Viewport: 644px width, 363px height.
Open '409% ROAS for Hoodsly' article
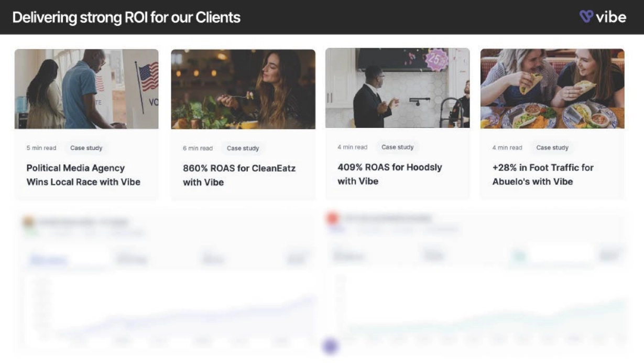click(x=389, y=174)
